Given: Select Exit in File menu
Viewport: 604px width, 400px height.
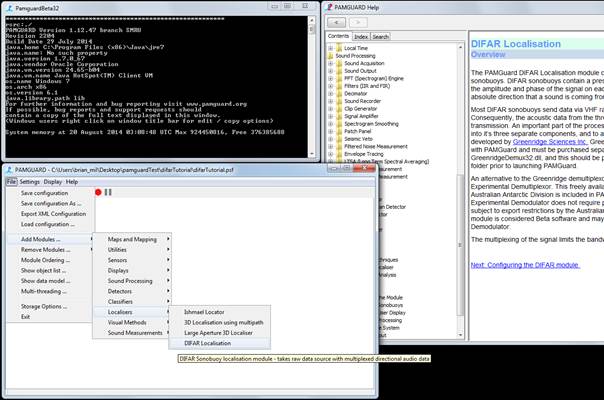Looking at the screenshot, I should pyautogui.click(x=50, y=317).
